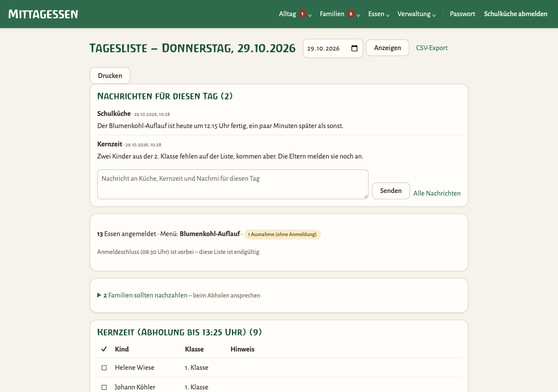The height and width of the screenshot is (392, 558).
Task: Tick the checkbox for Helene Wiese
Action: pos(104,368)
